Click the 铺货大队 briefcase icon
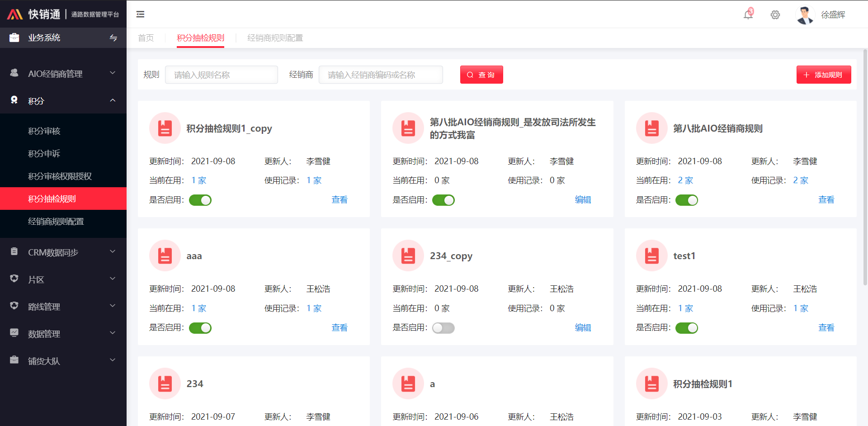 (14, 360)
